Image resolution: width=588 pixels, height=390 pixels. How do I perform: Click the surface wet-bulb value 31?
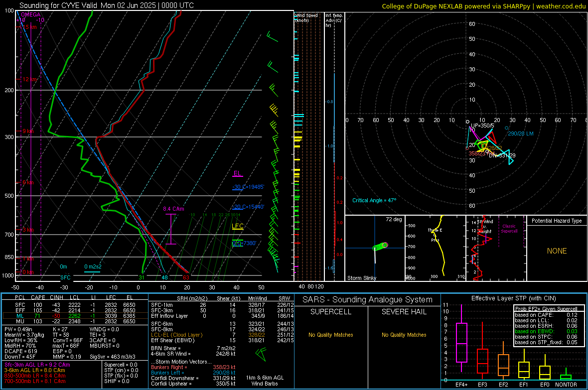pyautogui.click(x=142, y=277)
